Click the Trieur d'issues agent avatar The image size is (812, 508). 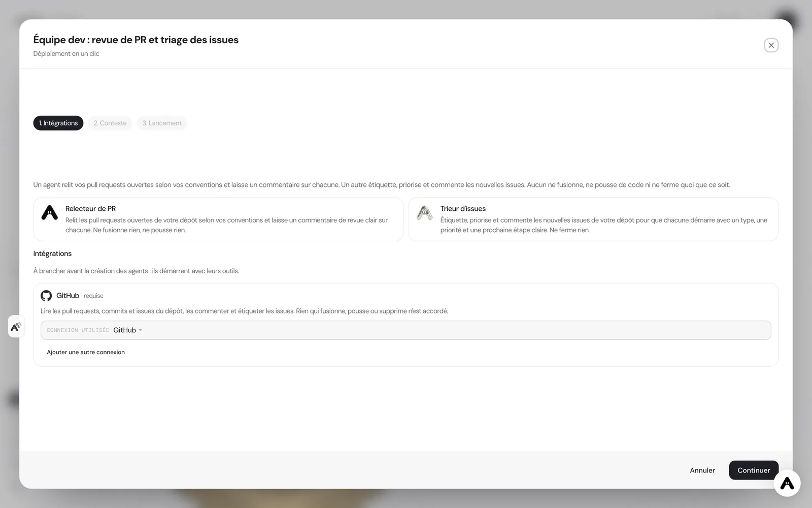[424, 213]
